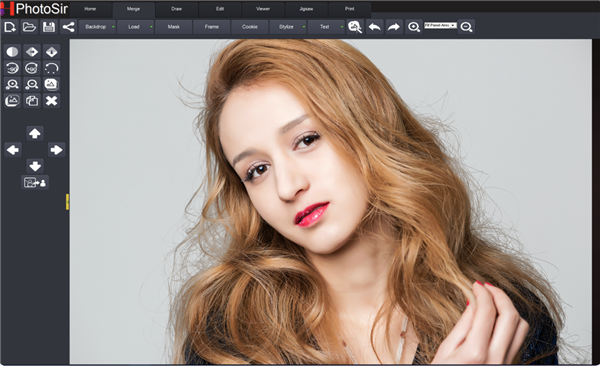Open the Jigsaw tab
Image resolution: width=600 pixels, height=366 pixels.
[307, 9]
